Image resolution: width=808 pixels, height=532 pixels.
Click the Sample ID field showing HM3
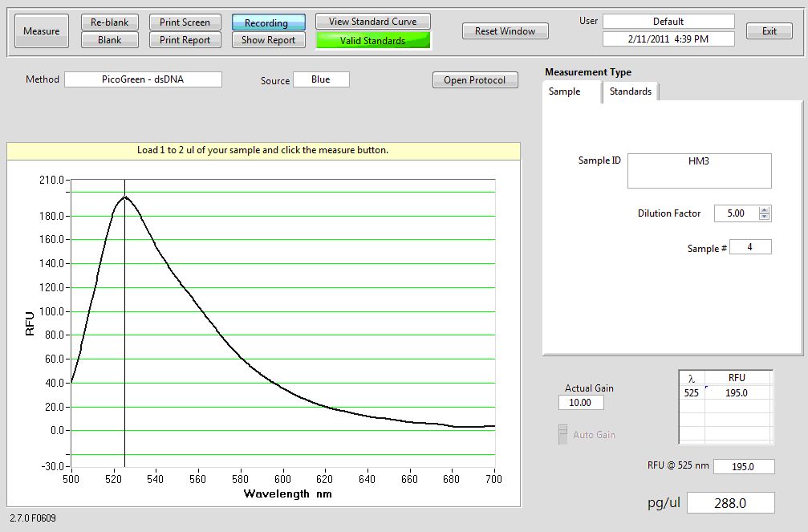coord(699,171)
